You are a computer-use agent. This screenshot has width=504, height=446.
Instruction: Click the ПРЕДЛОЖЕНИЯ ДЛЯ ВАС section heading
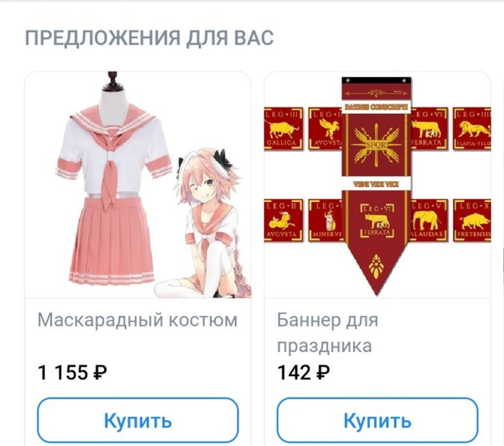pyautogui.click(x=149, y=38)
